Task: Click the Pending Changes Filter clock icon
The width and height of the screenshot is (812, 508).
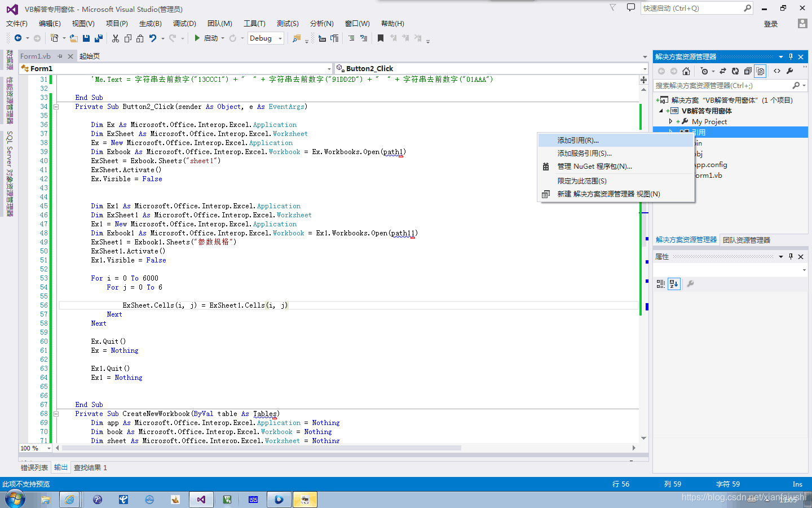Action: [x=704, y=71]
